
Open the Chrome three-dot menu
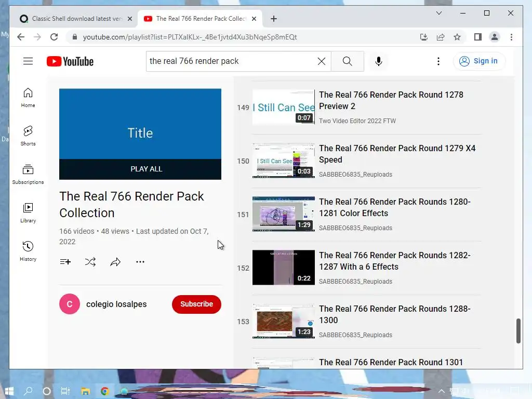[511, 37]
